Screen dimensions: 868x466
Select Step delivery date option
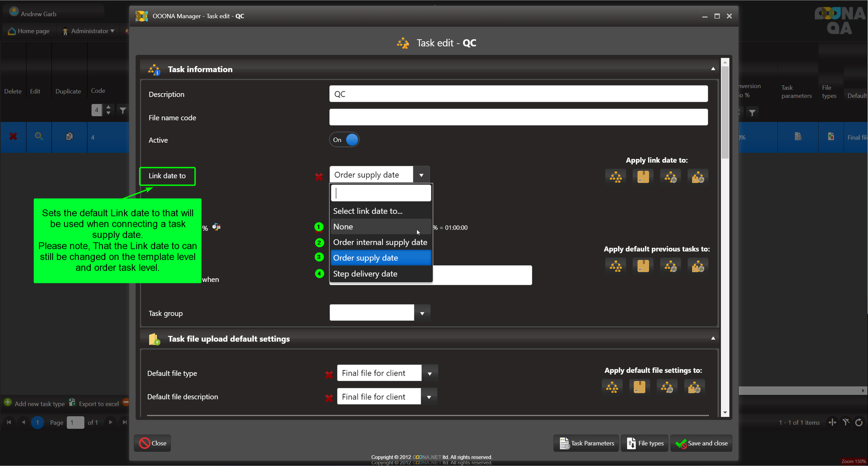[x=365, y=274]
